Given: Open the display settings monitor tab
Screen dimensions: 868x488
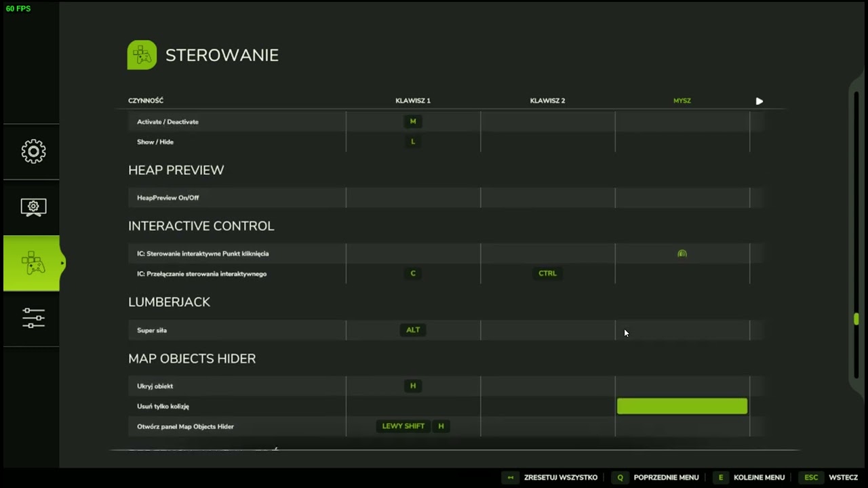Looking at the screenshot, I should [x=33, y=207].
